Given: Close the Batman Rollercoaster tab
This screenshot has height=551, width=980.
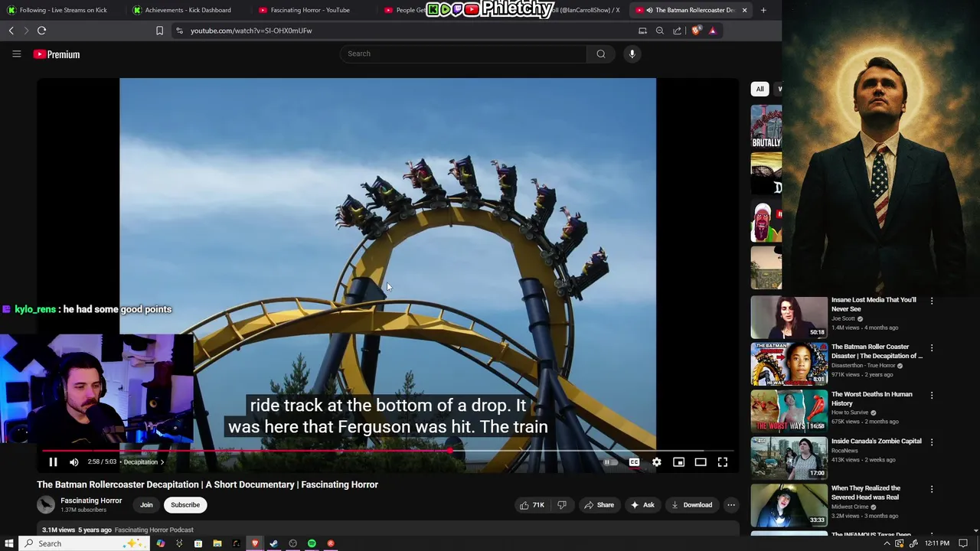Looking at the screenshot, I should [744, 10].
